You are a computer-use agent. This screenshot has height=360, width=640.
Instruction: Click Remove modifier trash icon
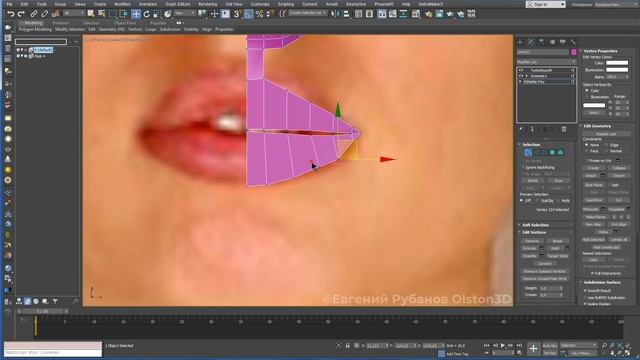click(x=564, y=129)
